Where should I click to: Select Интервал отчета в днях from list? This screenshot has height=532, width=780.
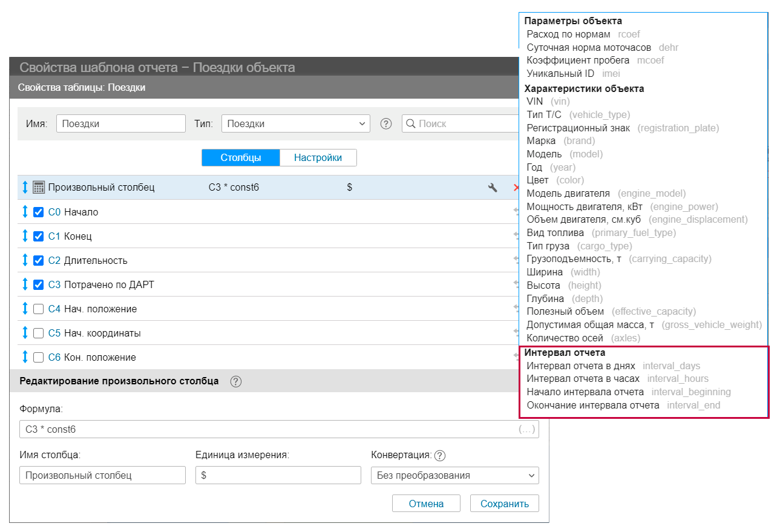(x=581, y=366)
